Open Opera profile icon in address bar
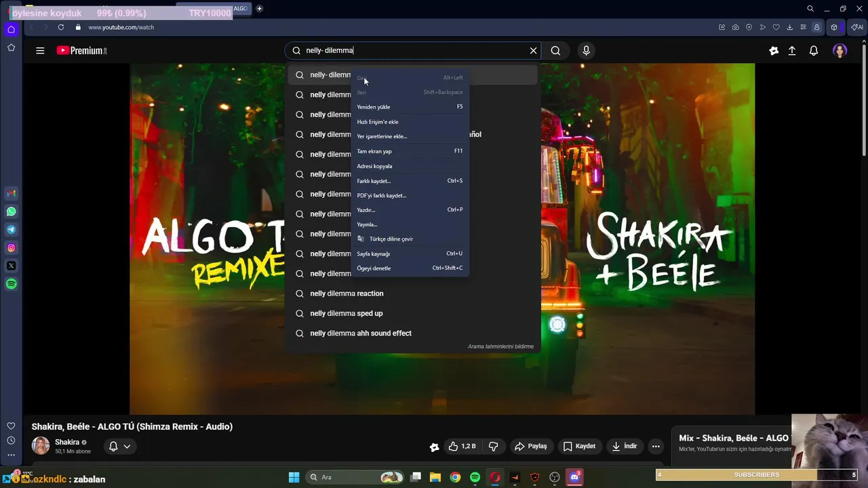The width and height of the screenshot is (868, 488). [817, 27]
